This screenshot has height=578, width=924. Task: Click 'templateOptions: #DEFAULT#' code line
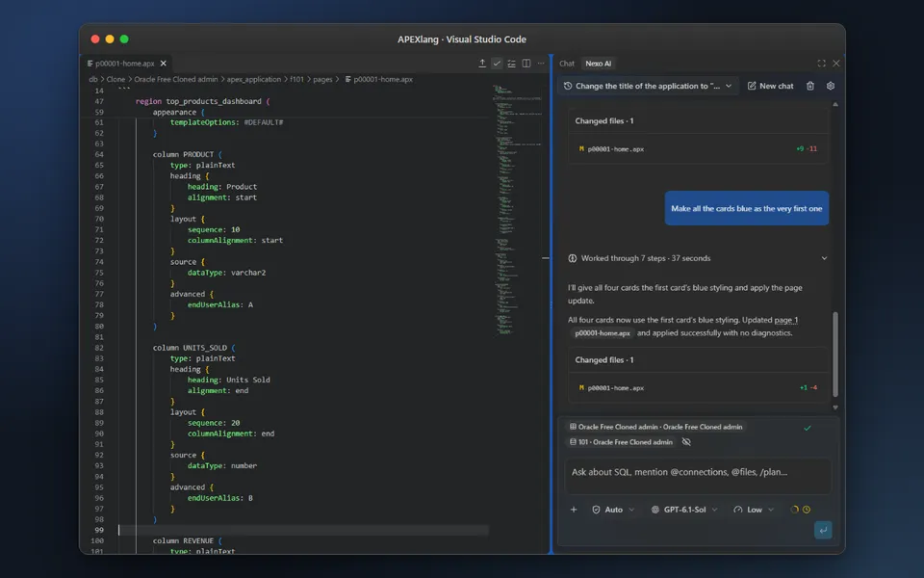(227, 122)
